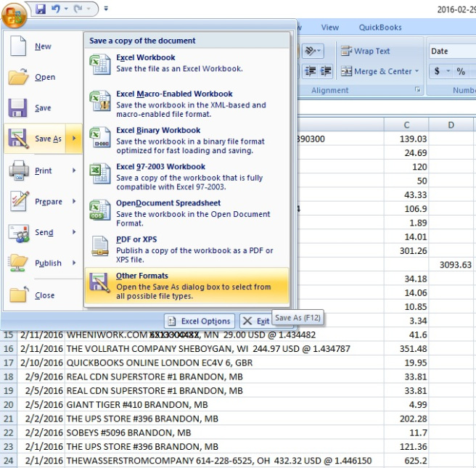This screenshot has height=468, width=476.
Task: Choose Open from the Office menu
Action: 43,77
